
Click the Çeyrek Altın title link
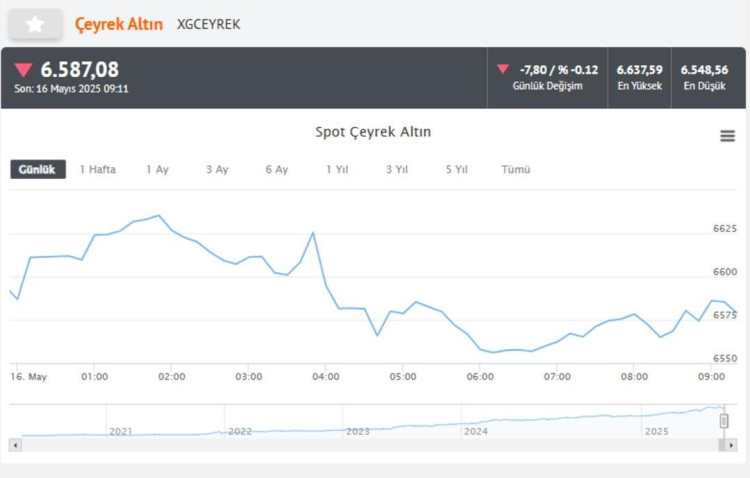119,24
